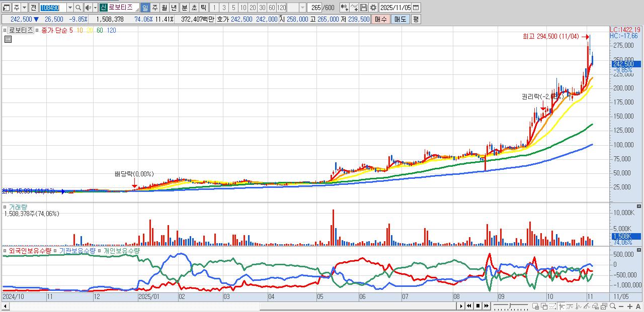Click the pencil drawing tool icon at bottom
Screen dimensions: 644x312
pos(587,306)
